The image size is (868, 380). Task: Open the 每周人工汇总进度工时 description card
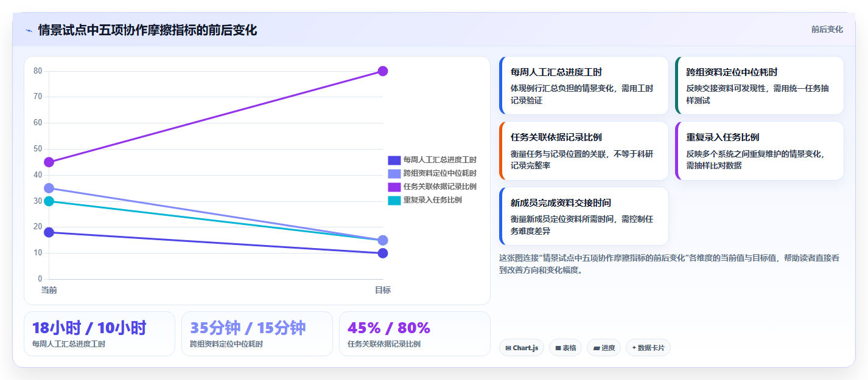pos(584,85)
